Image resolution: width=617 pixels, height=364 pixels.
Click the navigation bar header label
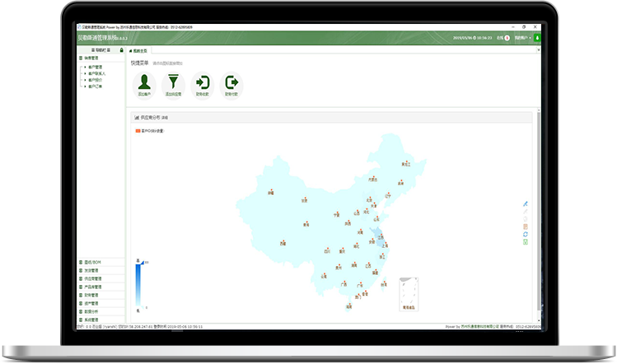coord(101,50)
